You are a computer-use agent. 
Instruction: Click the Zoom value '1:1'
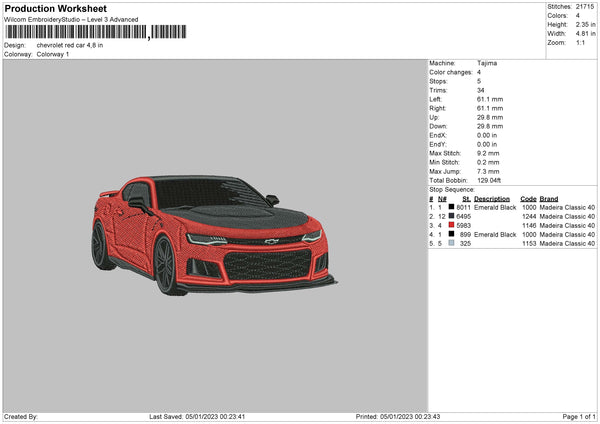pyautogui.click(x=580, y=42)
